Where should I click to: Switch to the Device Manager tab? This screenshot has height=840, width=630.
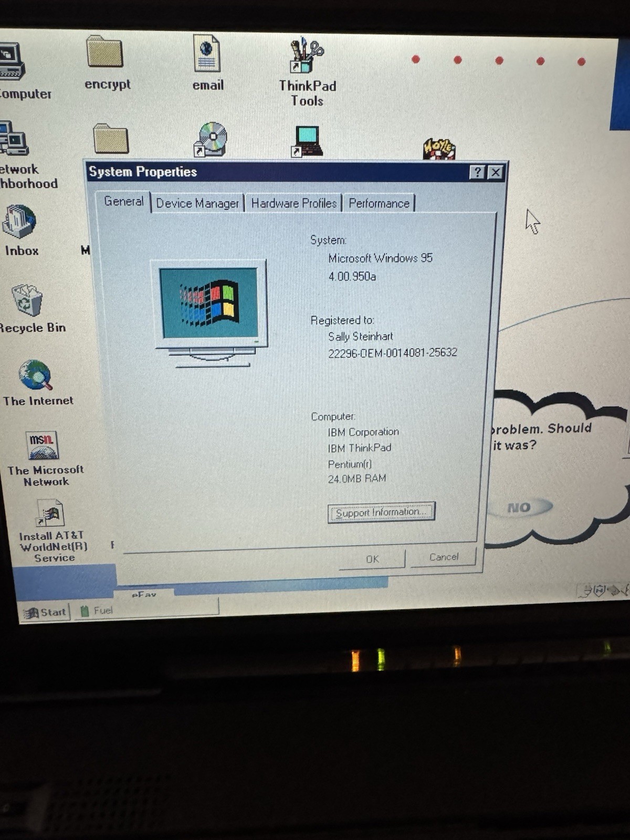click(x=197, y=203)
